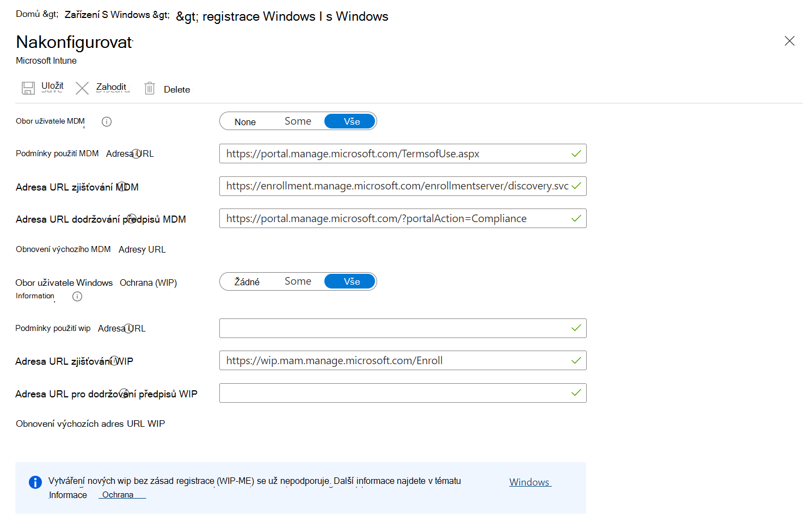
Task: Go to Domů breadcrumb
Action: [28, 14]
